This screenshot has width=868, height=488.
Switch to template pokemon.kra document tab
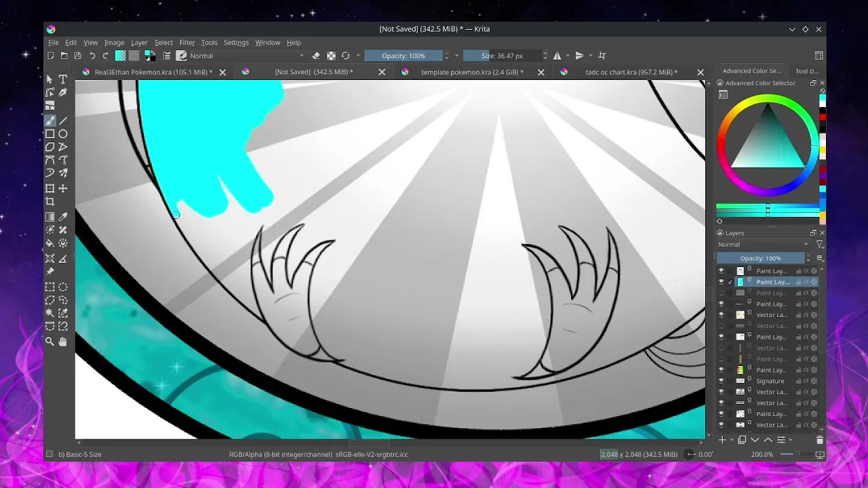tap(472, 72)
